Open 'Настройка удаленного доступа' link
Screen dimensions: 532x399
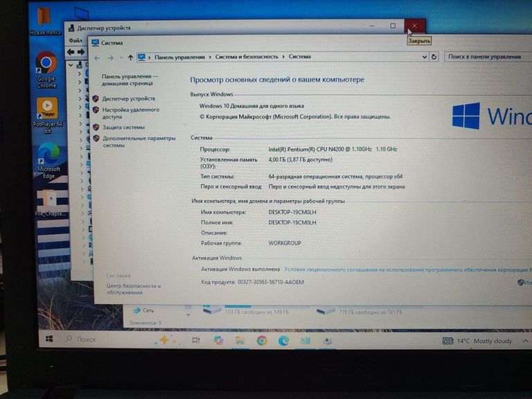tap(130, 113)
